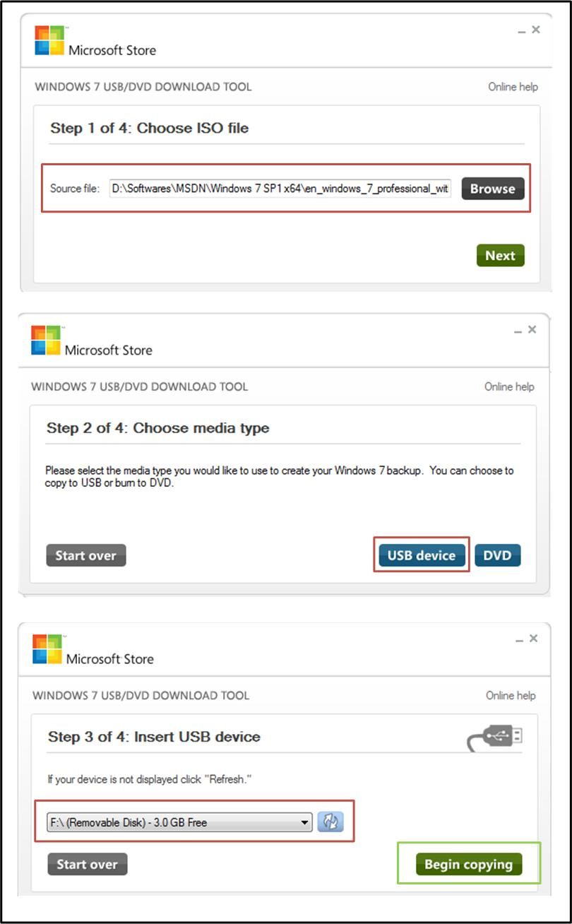The image size is (572, 924).
Task: Click the 'Step 1 of 4: Choose ISO file' heading
Action: [149, 128]
